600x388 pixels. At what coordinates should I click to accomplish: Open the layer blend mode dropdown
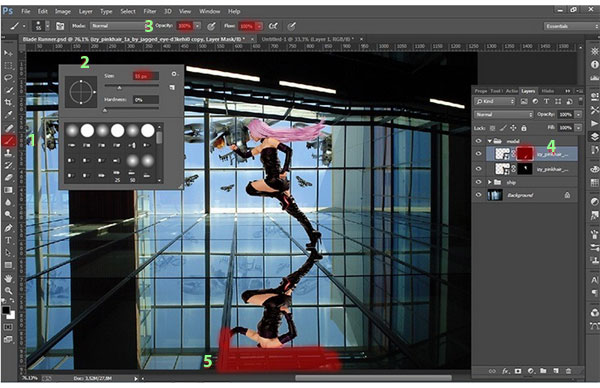[504, 114]
